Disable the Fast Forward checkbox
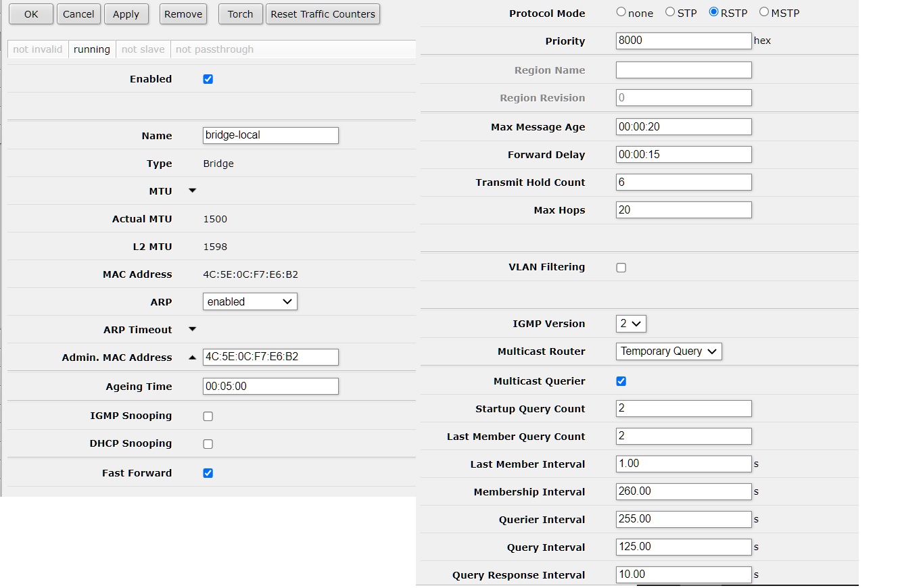 point(208,473)
